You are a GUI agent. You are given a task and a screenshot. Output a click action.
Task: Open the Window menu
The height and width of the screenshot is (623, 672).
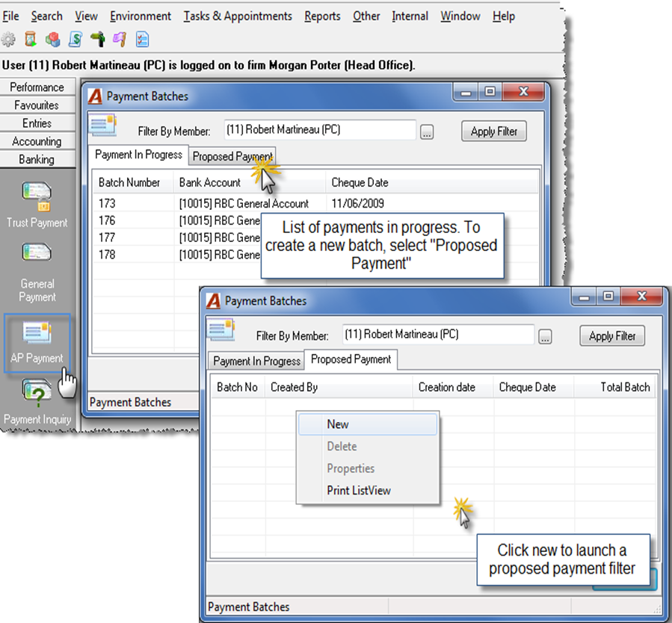pyautogui.click(x=460, y=16)
